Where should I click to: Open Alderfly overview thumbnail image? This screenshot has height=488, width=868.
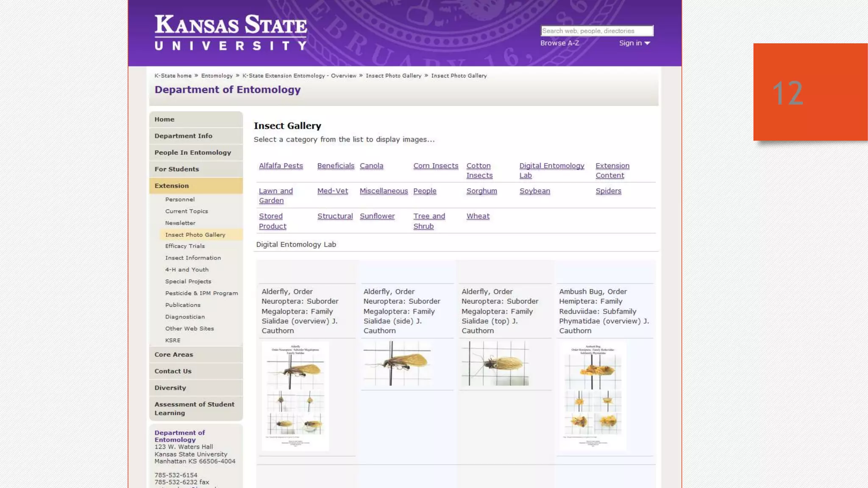tap(295, 396)
